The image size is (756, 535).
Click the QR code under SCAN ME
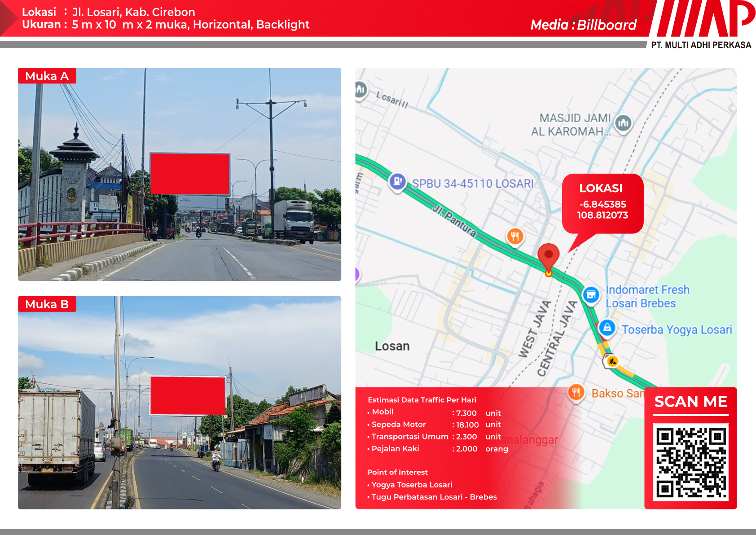pyautogui.click(x=691, y=463)
